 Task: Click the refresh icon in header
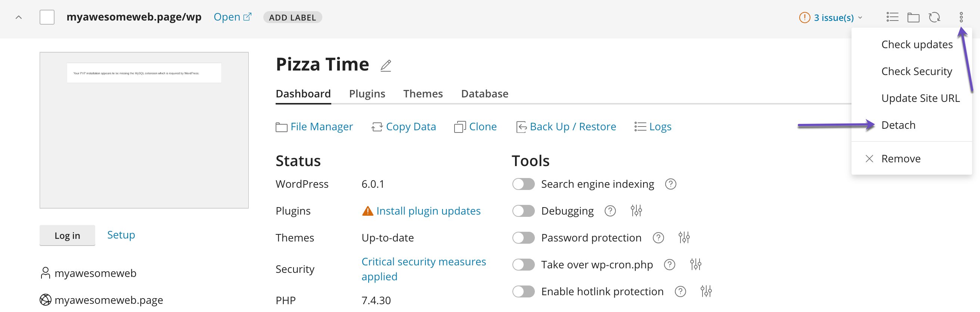point(934,18)
